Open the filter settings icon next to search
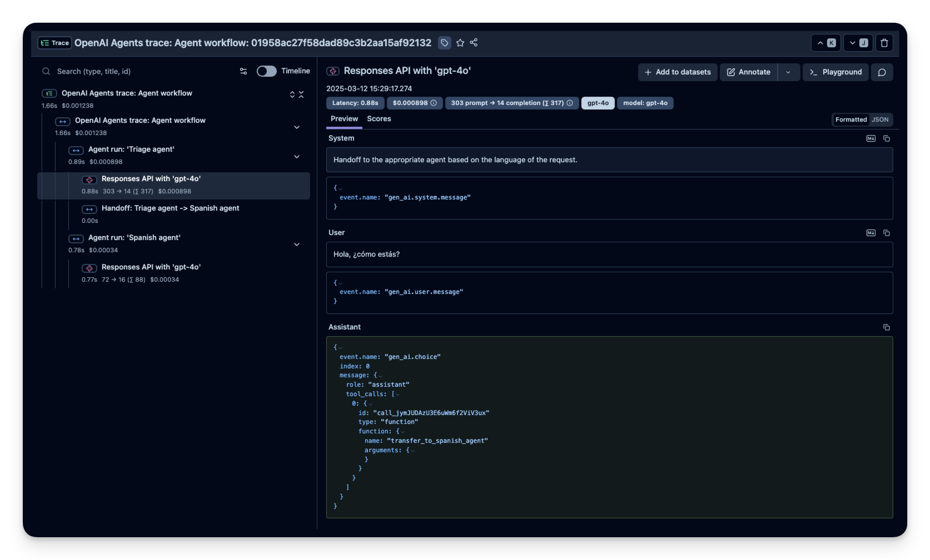The height and width of the screenshot is (560, 930). point(243,71)
